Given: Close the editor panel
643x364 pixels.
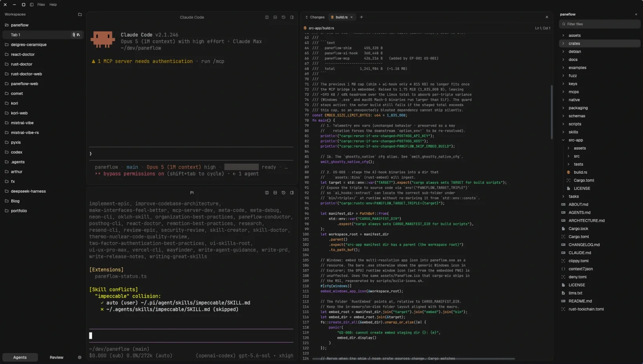Looking at the screenshot, I should (x=547, y=17).
